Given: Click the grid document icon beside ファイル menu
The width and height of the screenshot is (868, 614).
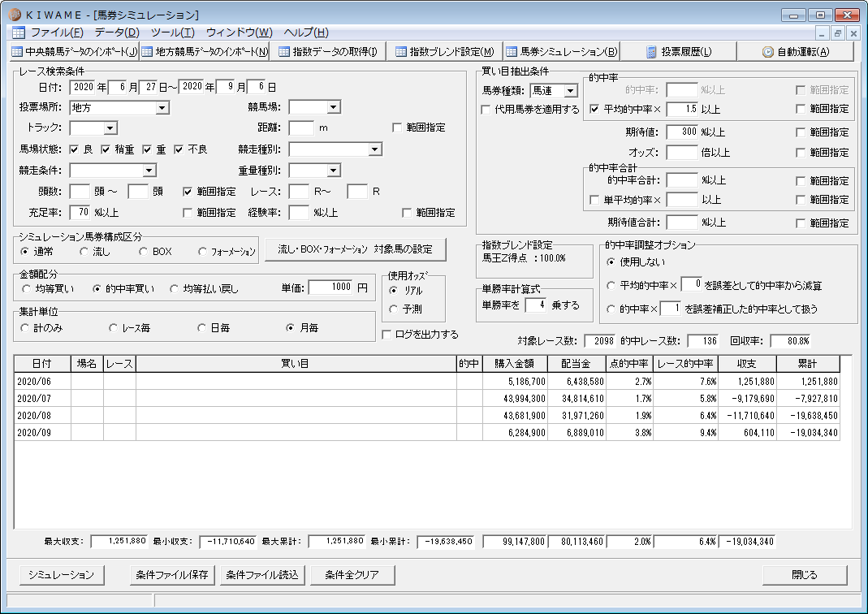Looking at the screenshot, I should 18,32.
